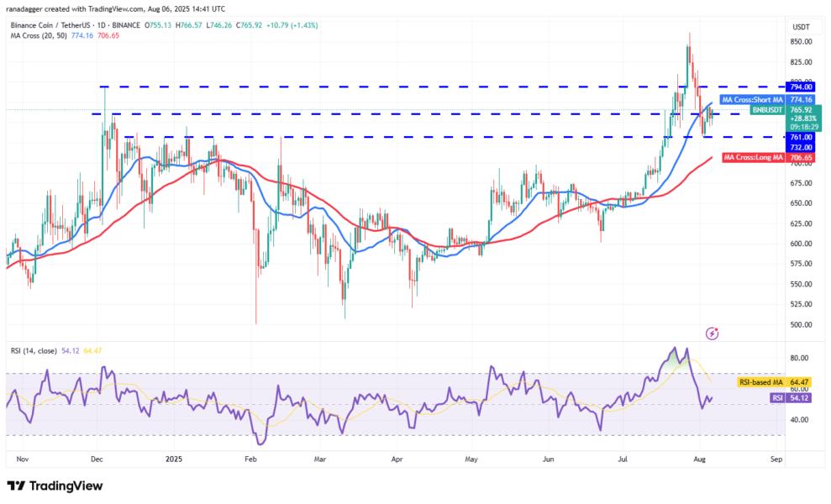Click the 761.00 support price label
The height and width of the screenshot is (504, 831).
[801, 137]
